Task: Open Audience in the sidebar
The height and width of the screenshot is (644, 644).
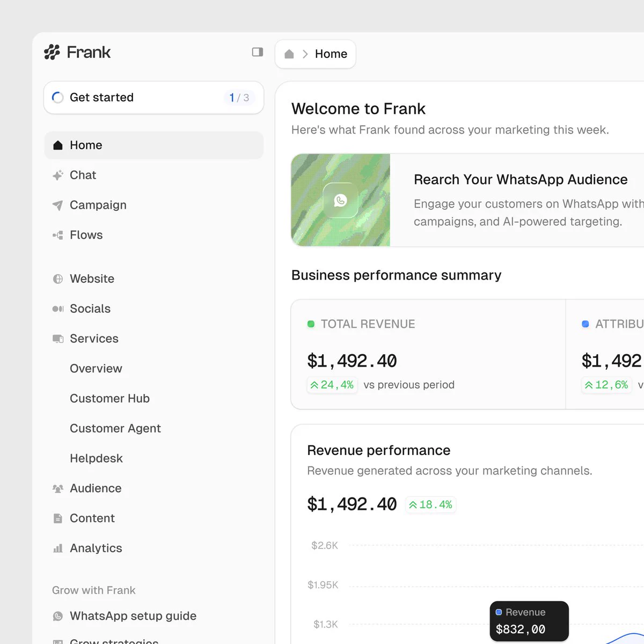Action: [x=153, y=488]
